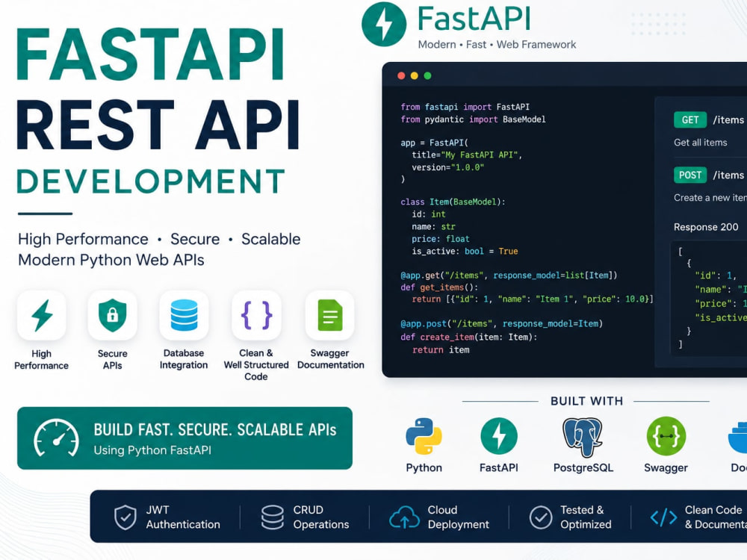Viewport: 747px width, 560px height.
Task: Click the "Create a new item" description text
Action: pos(710,198)
